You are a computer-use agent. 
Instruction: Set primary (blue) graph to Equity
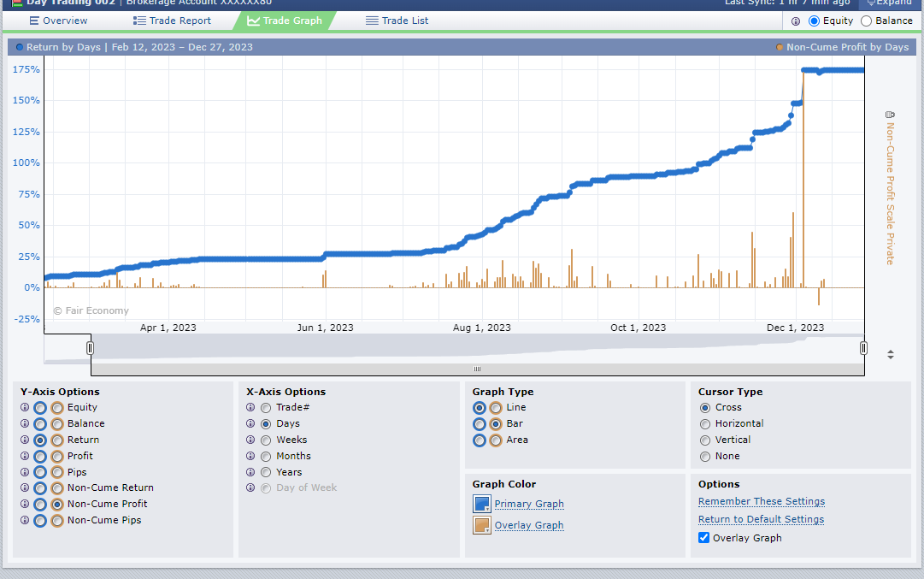tap(40, 407)
